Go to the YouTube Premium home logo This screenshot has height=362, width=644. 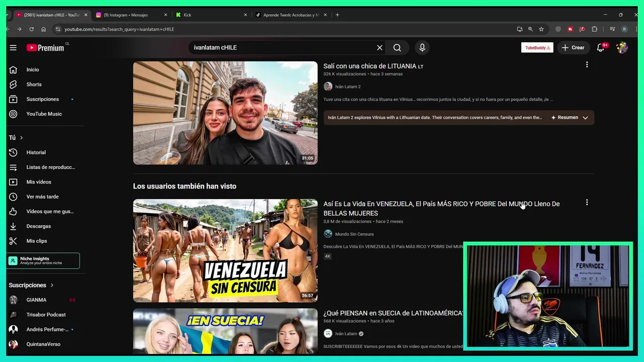[45, 48]
